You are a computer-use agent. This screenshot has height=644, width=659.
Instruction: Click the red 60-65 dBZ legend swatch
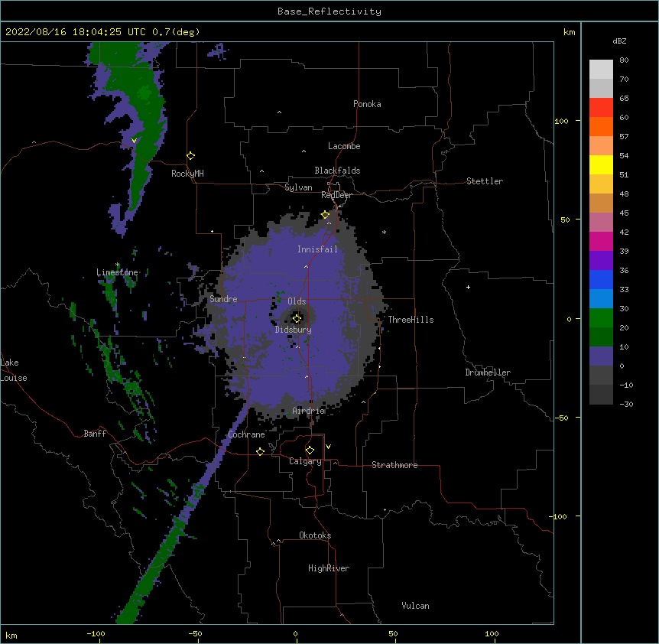tap(601, 108)
